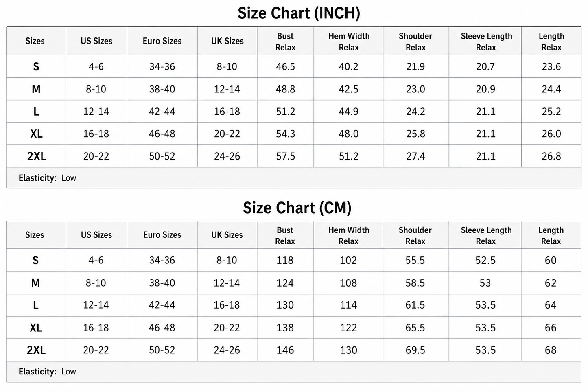Select the 69.5 shoulder value in CM chart
Image resolution: width=588 pixels, height=392 pixels.
[415, 350]
